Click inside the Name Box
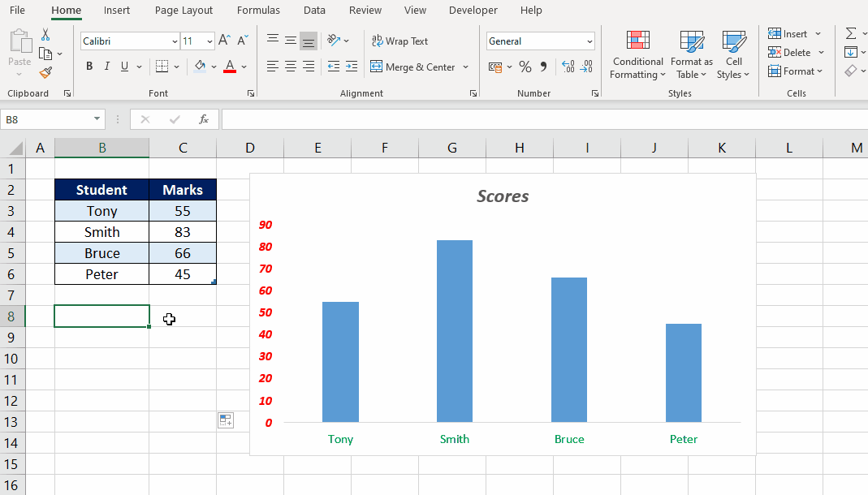Viewport: 868px width, 495px height. pyautogui.click(x=45, y=118)
